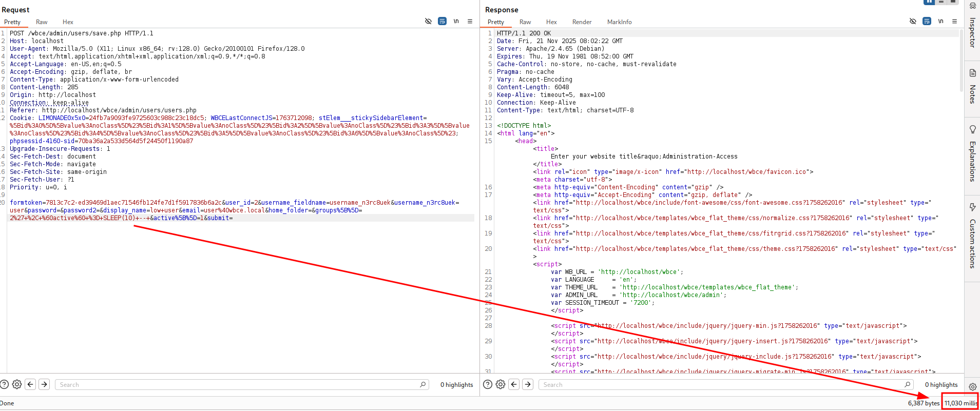
Task: Click the 'Host: localhost' request header
Action: [x=36, y=41]
